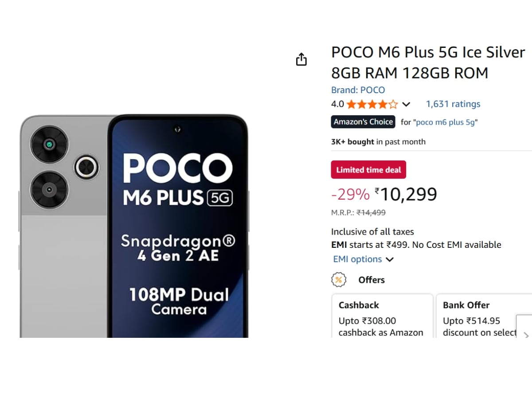Open the "poco m6 plus 5g" search link
Image resolution: width=532 pixels, height=399 pixels.
(x=446, y=122)
